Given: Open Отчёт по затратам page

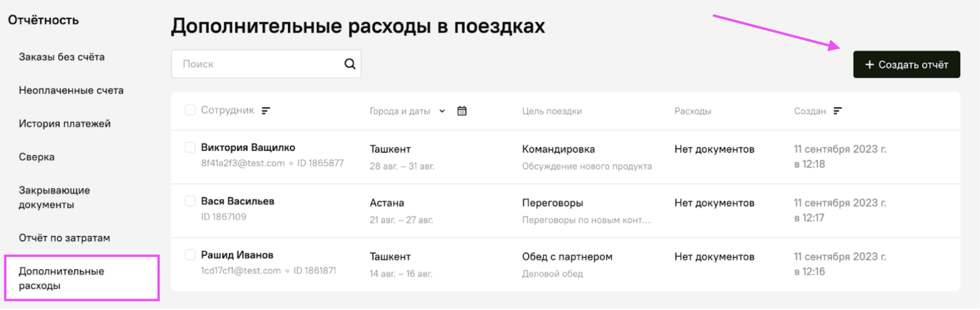Looking at the screenshot, I should pos(64,238).
